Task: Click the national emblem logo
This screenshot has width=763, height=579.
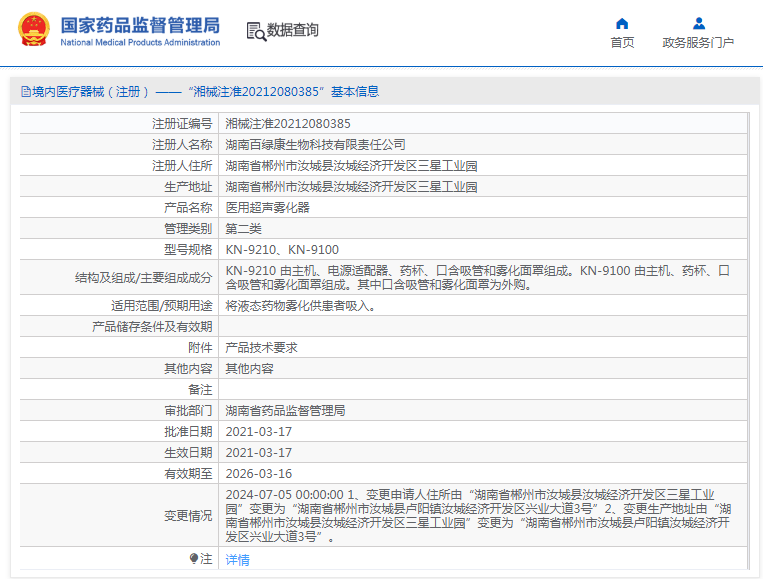Action: click(34, 29)
